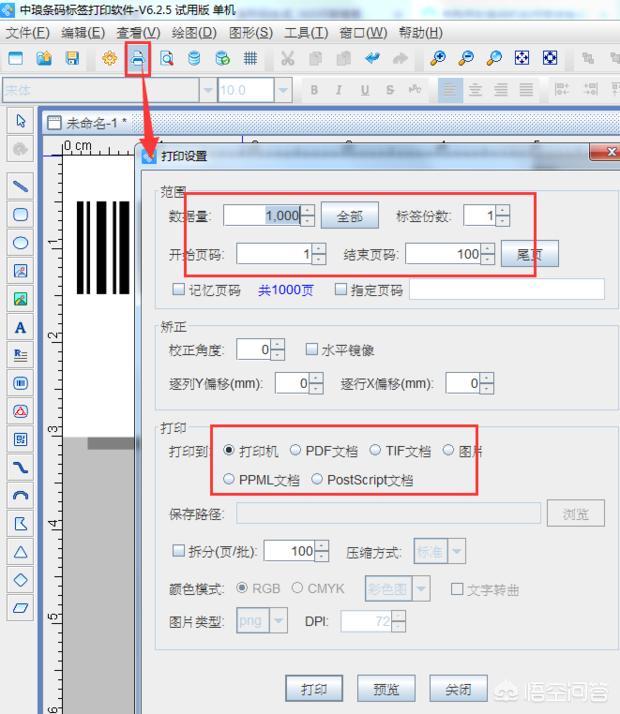Click the bold B formatting icon
Screen dimensions: 620x714
click(x=314, y=90)
